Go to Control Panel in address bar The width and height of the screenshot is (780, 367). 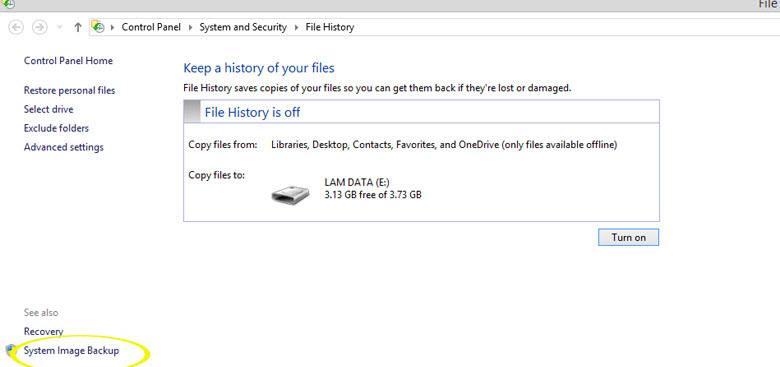151,27
